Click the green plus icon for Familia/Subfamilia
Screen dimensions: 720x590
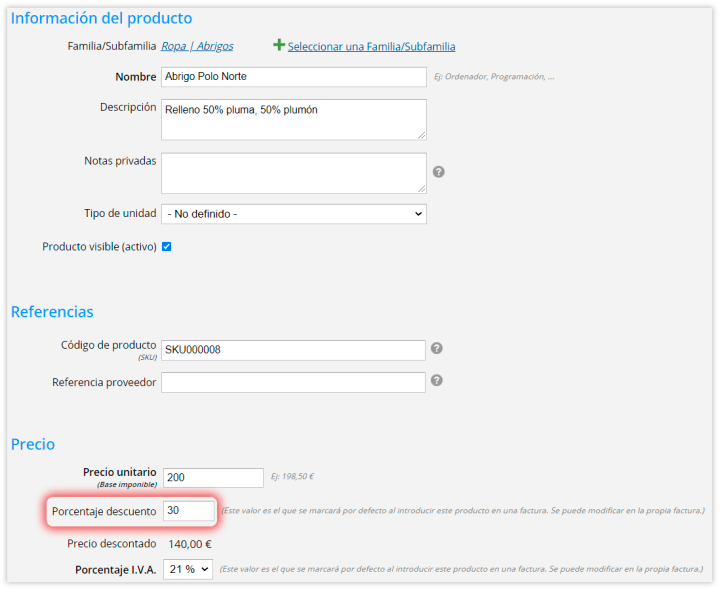[x=279, y=45]
